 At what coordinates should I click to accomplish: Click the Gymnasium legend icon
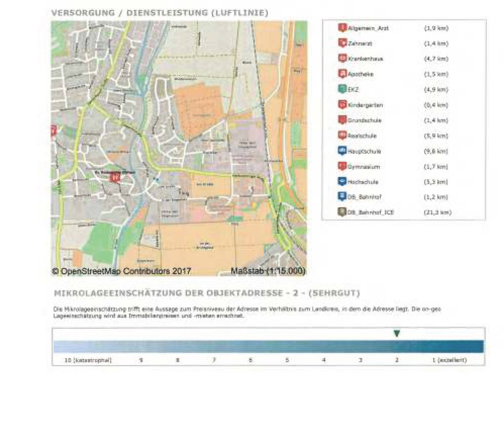[x=342, y=166]
